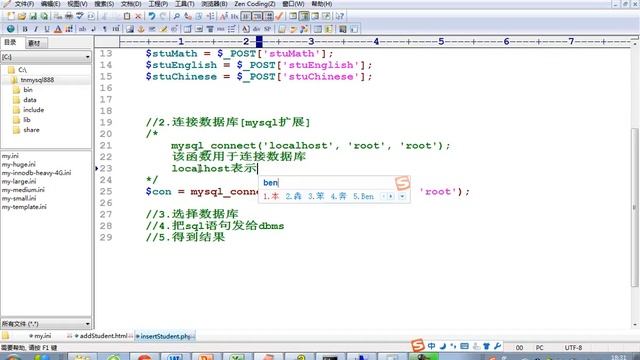Screen dimensions: 640x360
Task: Click the New file toolbar icon
Action: pos(11,16)
